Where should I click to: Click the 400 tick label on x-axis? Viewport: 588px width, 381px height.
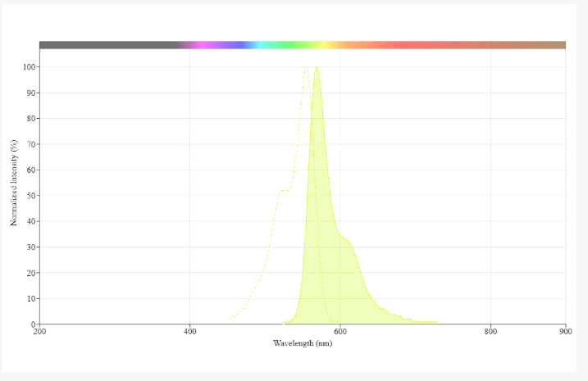189,332
